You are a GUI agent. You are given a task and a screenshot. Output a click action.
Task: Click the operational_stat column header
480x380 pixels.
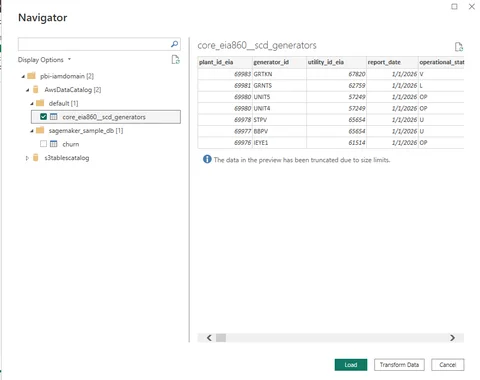pos(441,62)
